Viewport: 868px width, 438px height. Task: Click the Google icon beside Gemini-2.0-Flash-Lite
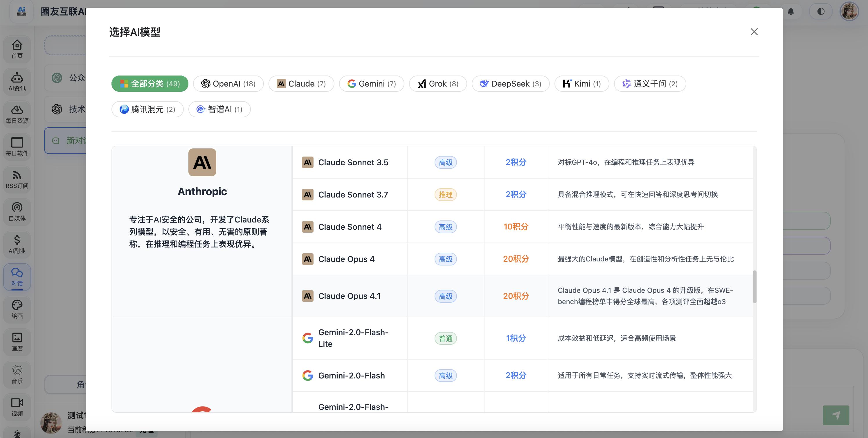tap(308, 338)
